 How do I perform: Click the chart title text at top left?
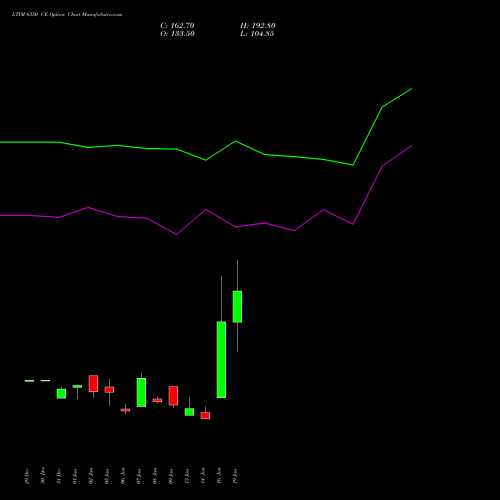tap(67, 15)
